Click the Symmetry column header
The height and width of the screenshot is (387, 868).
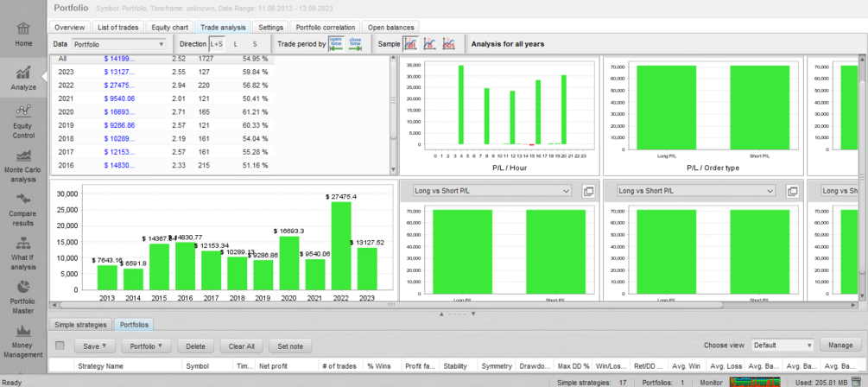pyautogui.click(x=497, y=366)
